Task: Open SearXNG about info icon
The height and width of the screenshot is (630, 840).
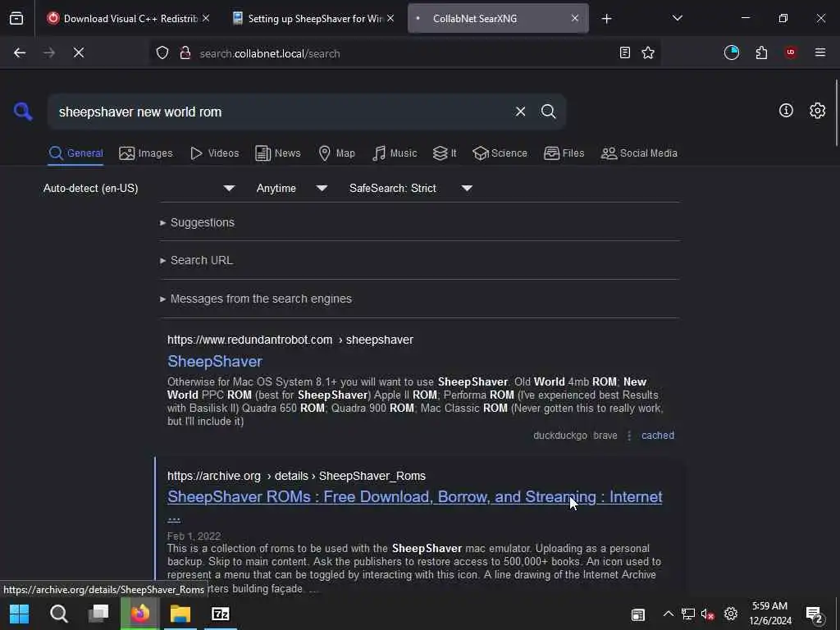Action: (x=786, y=111)
